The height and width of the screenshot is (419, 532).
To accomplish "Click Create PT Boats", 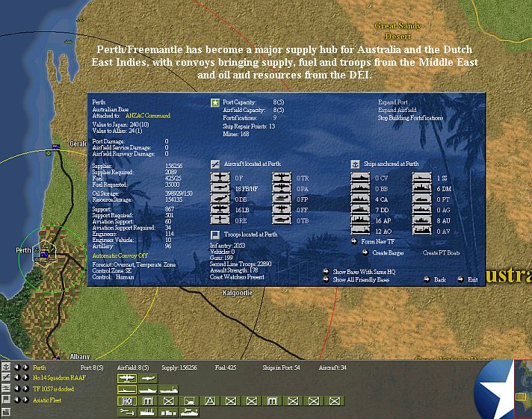I will (x=441, y=252).
